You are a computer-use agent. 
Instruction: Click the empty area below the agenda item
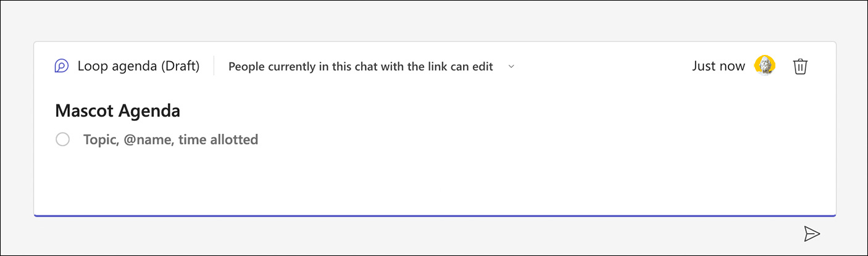pyautogui.click(x=370, y=182)
